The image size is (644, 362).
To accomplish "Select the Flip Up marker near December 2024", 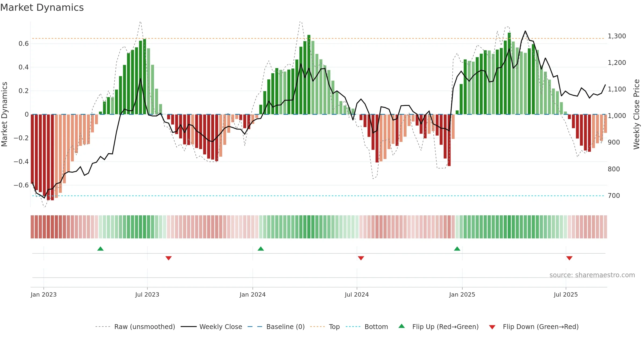I will [x=457, y=249].
